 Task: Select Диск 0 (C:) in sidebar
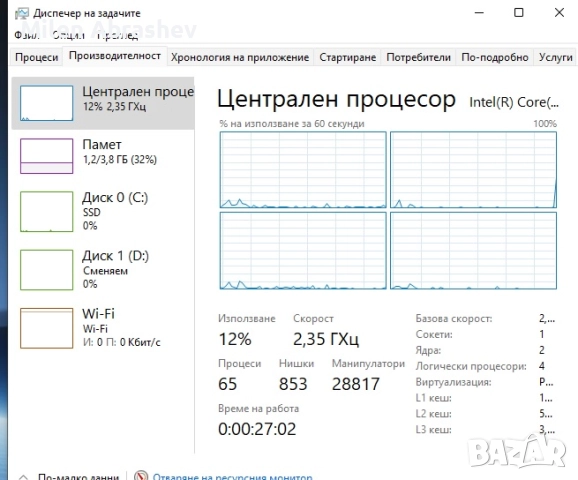(103, 212)
